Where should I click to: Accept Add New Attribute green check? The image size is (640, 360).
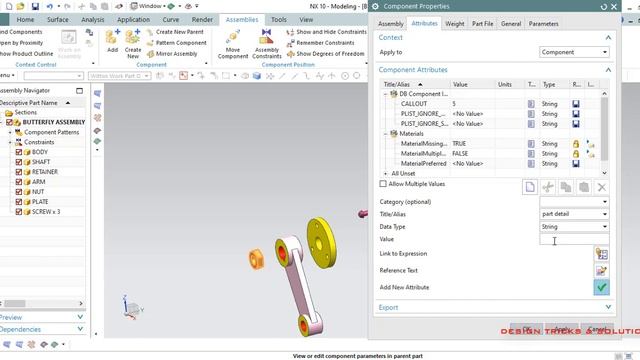[601, 287]
